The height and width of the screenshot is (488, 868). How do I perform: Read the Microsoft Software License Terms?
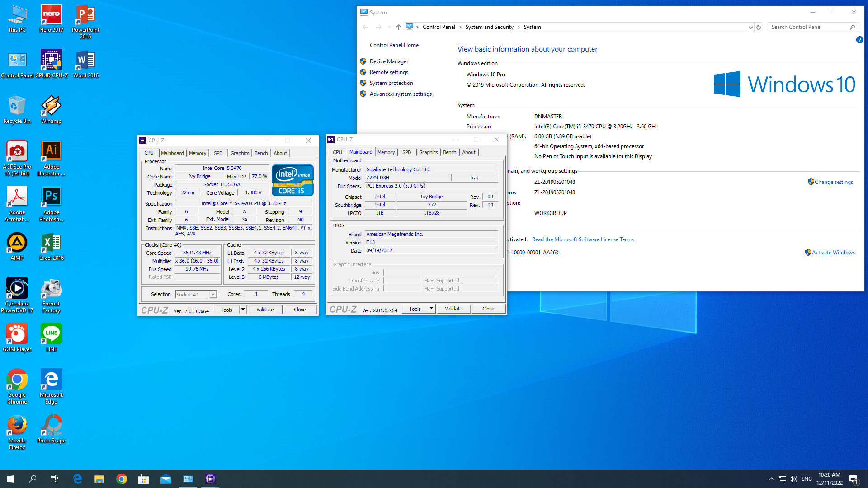tap(583, 239)
